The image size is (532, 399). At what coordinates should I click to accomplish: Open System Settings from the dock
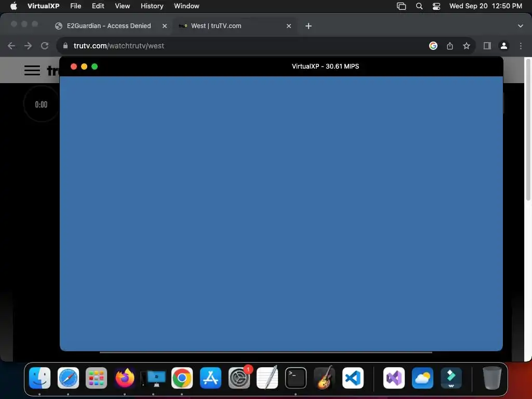point(239,378)
